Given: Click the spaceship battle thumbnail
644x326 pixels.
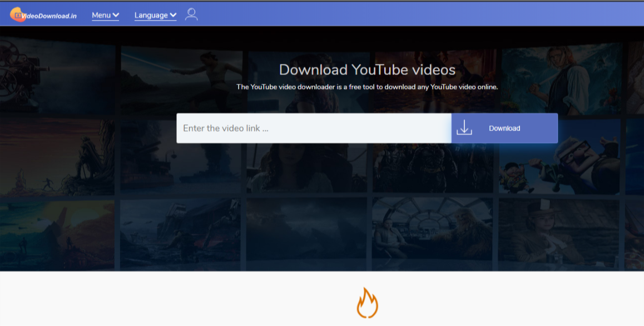Looking at the screenshot, I should (180, 232).
